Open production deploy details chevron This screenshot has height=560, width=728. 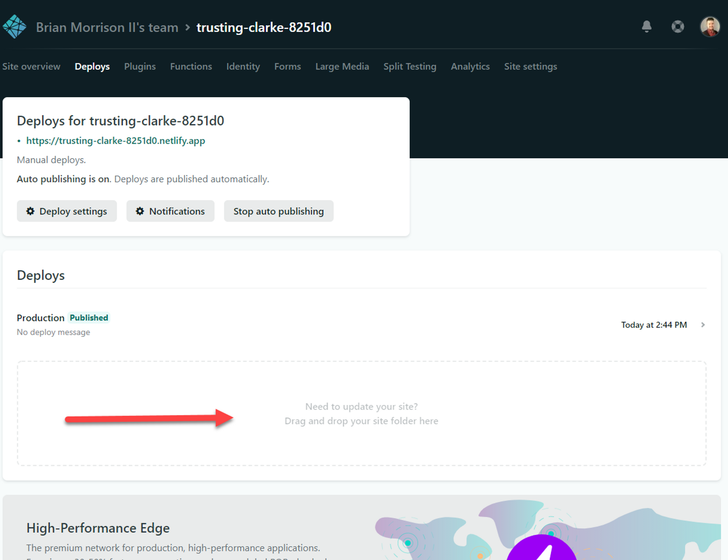(703, 325)
